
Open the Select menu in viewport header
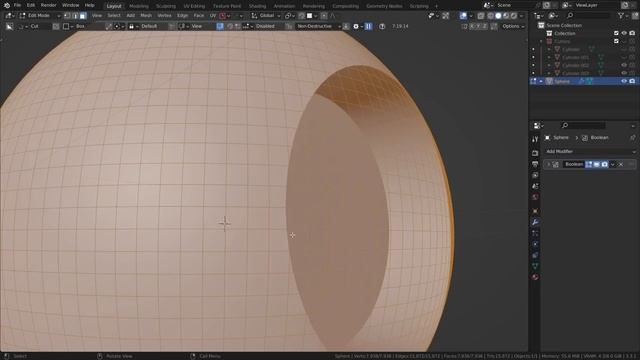tap(114, 16)
